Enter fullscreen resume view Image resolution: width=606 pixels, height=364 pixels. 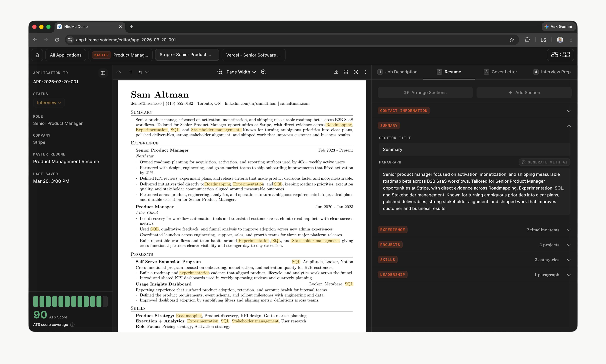click(x=356, y=72)
